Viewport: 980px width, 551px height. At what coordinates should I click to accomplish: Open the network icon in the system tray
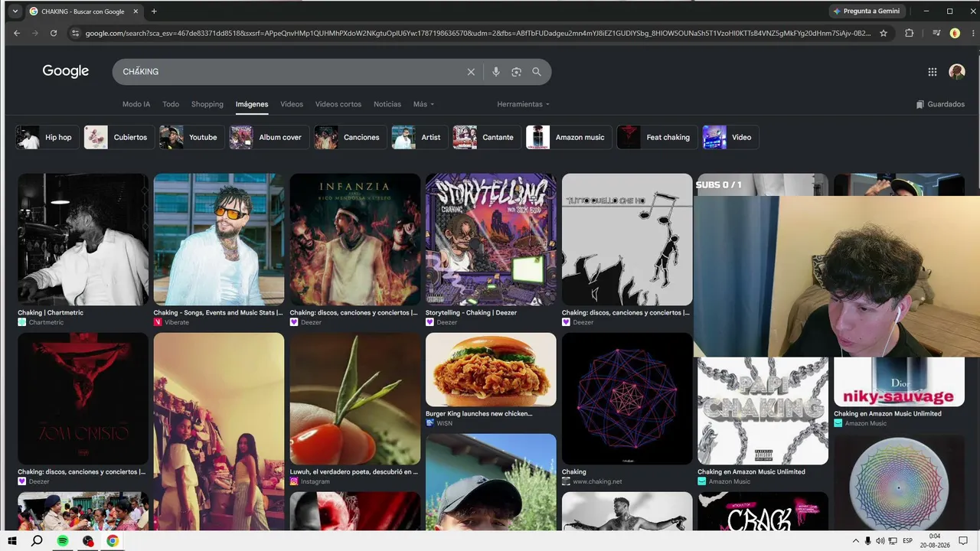point(893,541)
